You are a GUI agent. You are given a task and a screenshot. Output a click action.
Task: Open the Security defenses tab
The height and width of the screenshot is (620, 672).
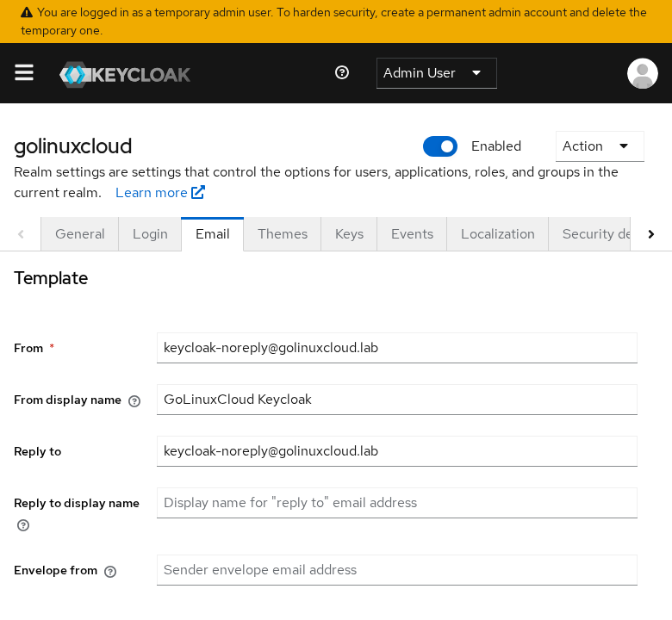[x=589, y=234]
